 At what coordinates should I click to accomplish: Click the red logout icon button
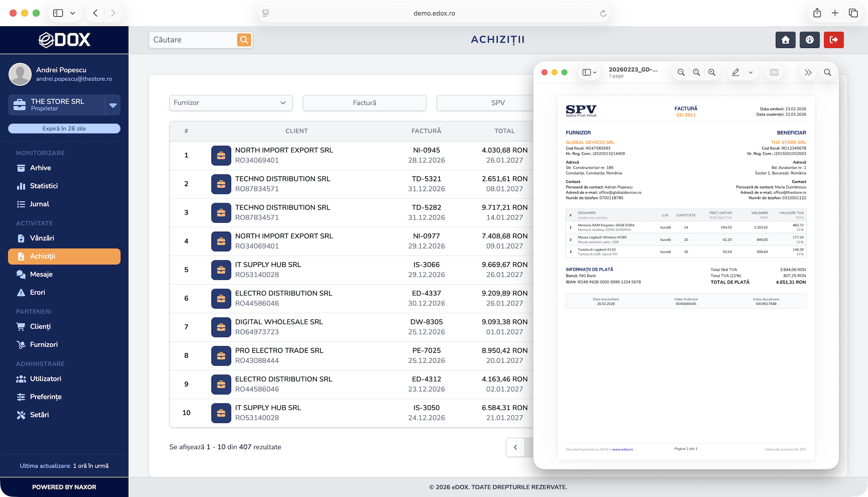pyautogui.click(x=834, y=40)
